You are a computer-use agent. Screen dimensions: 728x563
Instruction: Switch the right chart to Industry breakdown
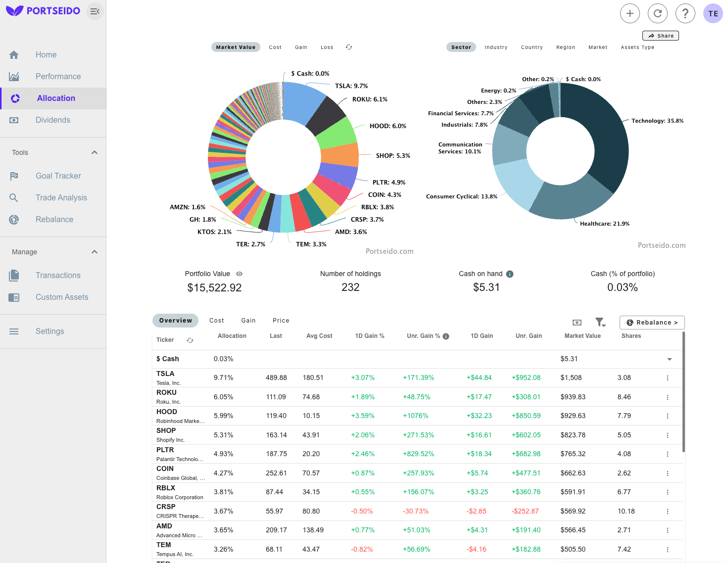point(496,47)
